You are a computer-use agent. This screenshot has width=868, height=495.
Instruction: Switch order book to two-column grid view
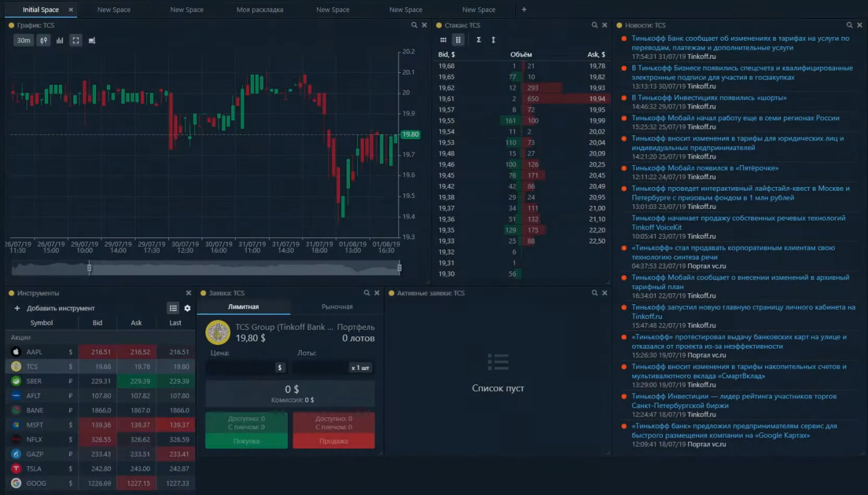pyautogui.click(x=459, y=39)
